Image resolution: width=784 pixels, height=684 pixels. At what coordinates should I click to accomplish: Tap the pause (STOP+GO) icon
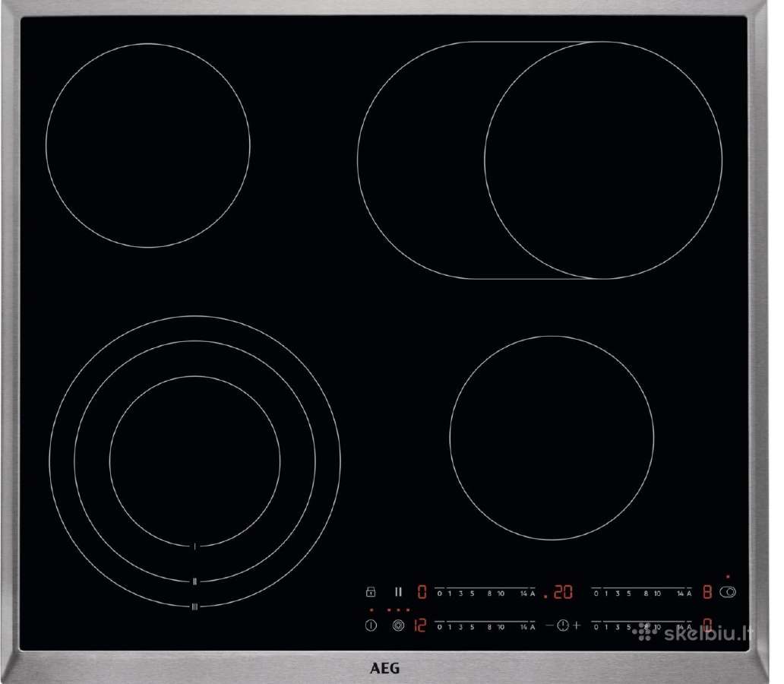point(399,592)
